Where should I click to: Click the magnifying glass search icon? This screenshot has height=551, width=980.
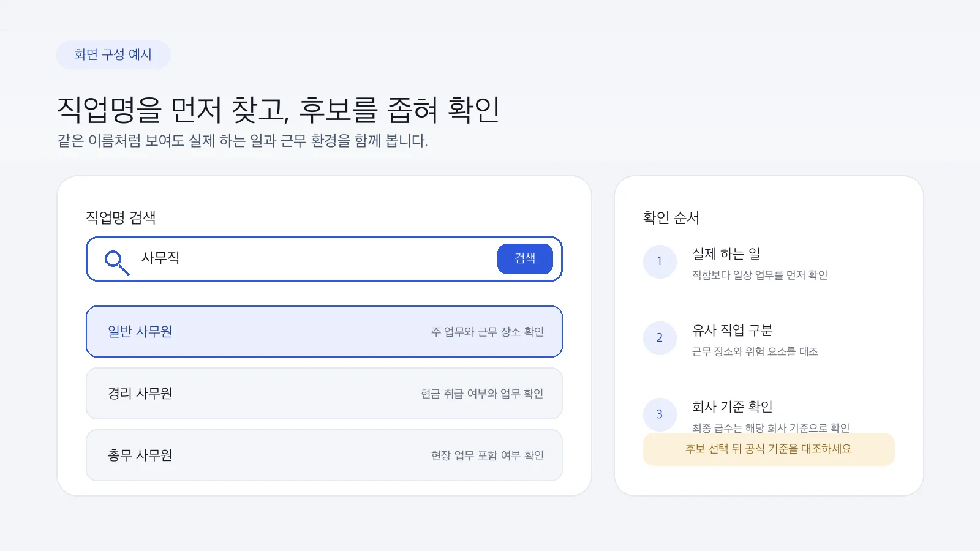(116, 262)
